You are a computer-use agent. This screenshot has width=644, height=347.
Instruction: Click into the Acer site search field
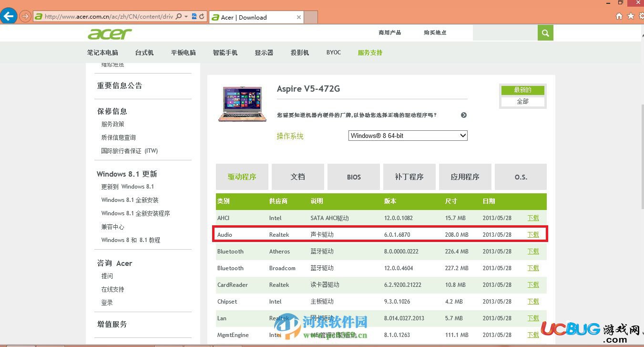click(505, 33)
